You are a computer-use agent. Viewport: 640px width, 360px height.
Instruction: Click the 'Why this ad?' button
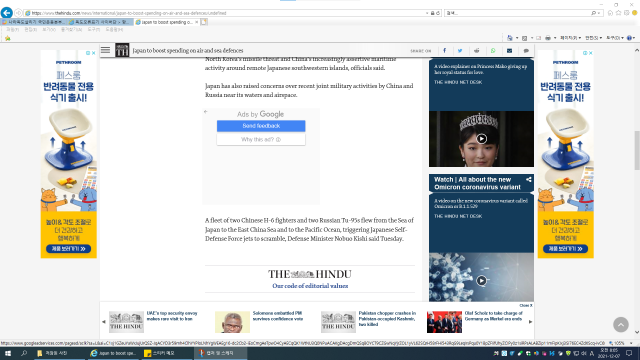point(261,140)
